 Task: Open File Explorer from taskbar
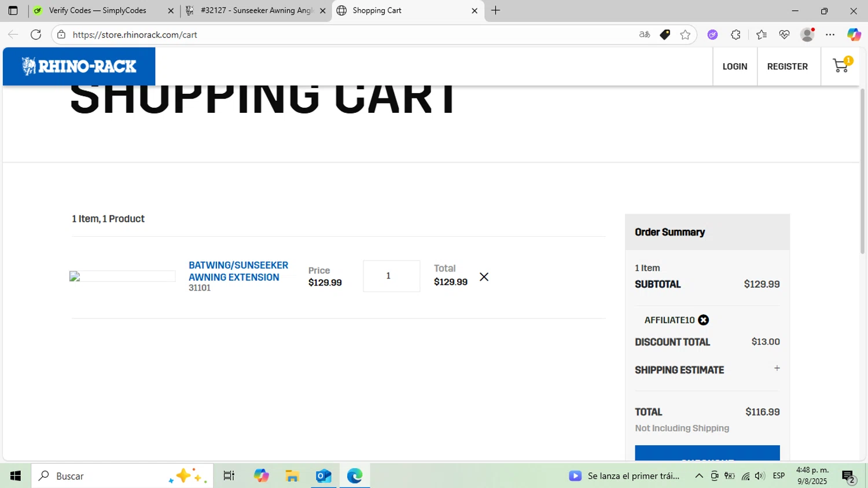point(292,476)
